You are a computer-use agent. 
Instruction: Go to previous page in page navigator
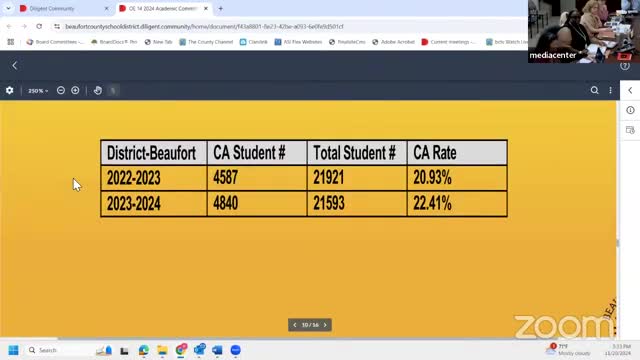[x=295, y=325]
